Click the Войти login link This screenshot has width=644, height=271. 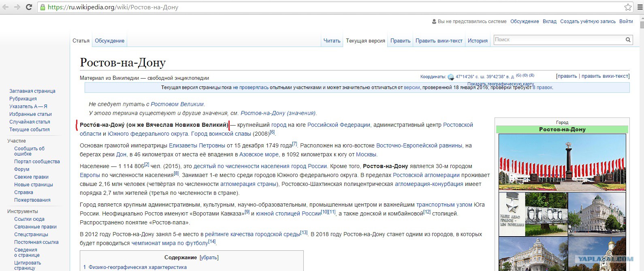(x=626, y=21)
